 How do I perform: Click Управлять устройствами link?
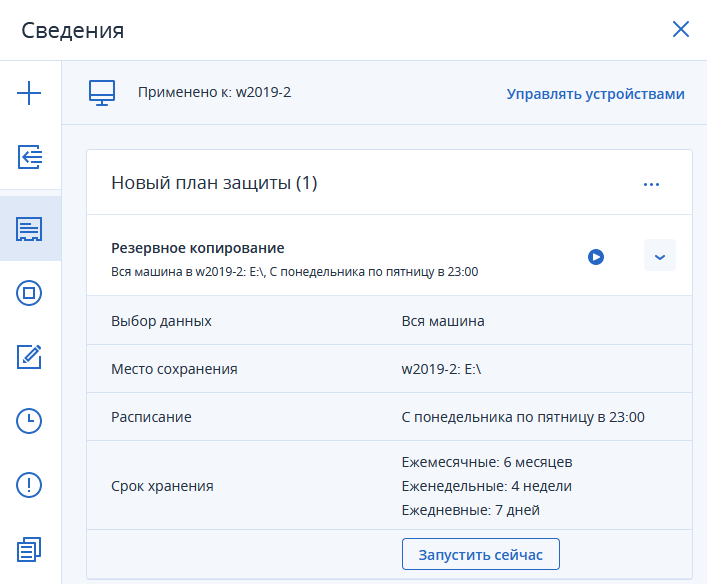pyautogui.click(x=595, y=94)
